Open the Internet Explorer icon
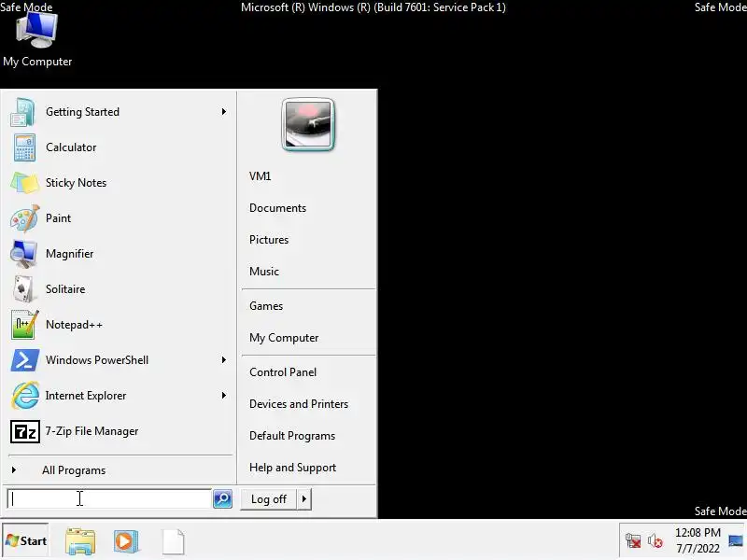Image resolution: width=747 pixels, height=560 pixels. tap(25, 395)
